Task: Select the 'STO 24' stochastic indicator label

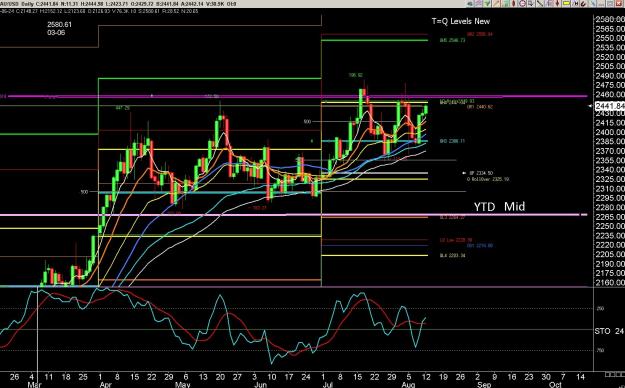Action: pos(609,331)
